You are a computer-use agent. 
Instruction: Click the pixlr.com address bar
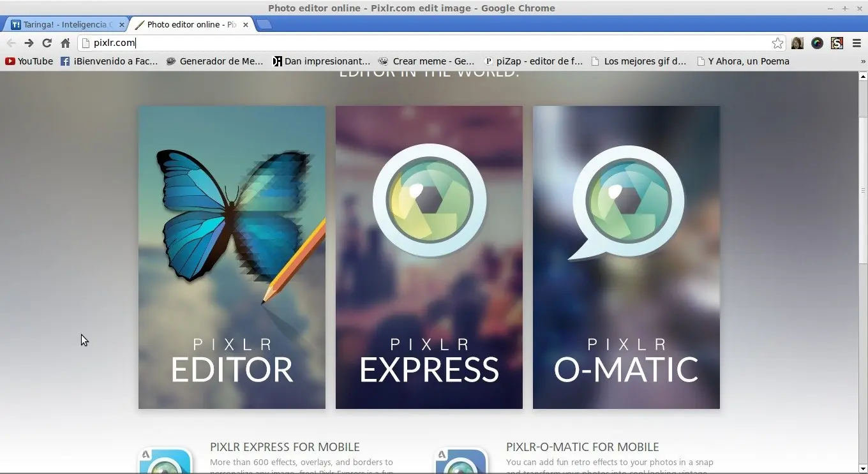pyautogui.click(x=424, y=43)
